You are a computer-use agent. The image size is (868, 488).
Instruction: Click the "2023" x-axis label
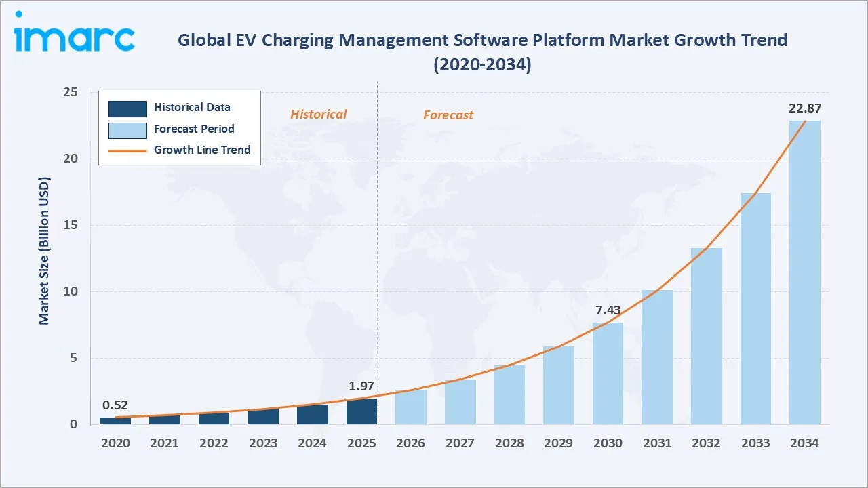(x=263, y=443)
